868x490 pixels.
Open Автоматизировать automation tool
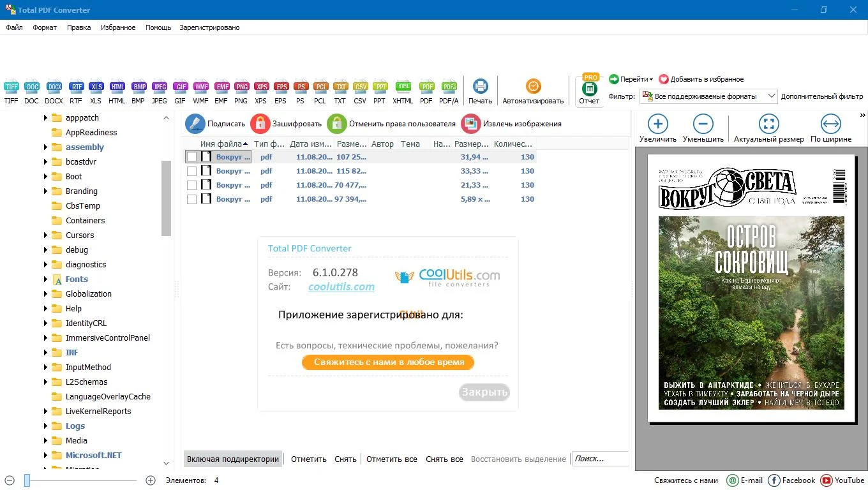[x=534, y=91]
